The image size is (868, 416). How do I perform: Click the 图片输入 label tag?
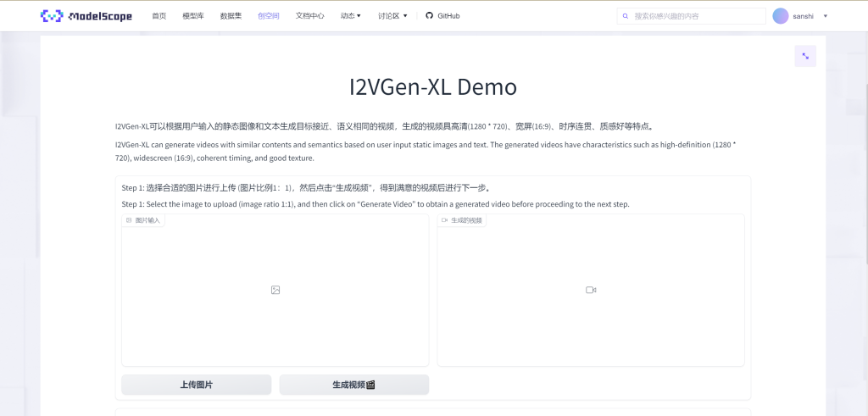click(143, 220)
